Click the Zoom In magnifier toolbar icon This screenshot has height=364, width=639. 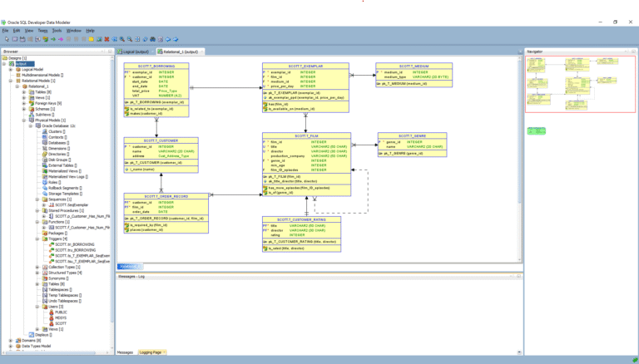pos(121,38)
